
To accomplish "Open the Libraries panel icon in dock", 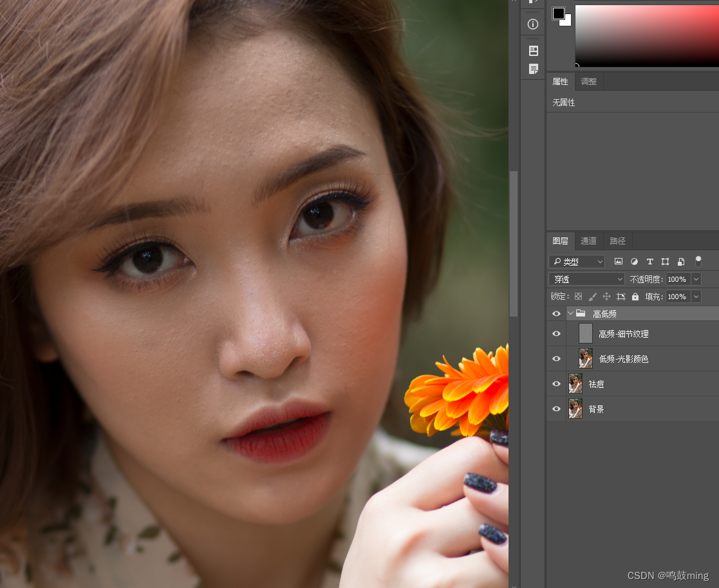I will click(533, 50).
